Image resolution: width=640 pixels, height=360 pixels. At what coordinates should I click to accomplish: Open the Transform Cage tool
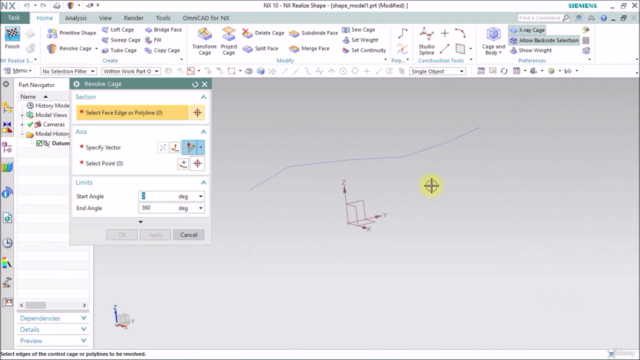[x=204, y=41]
